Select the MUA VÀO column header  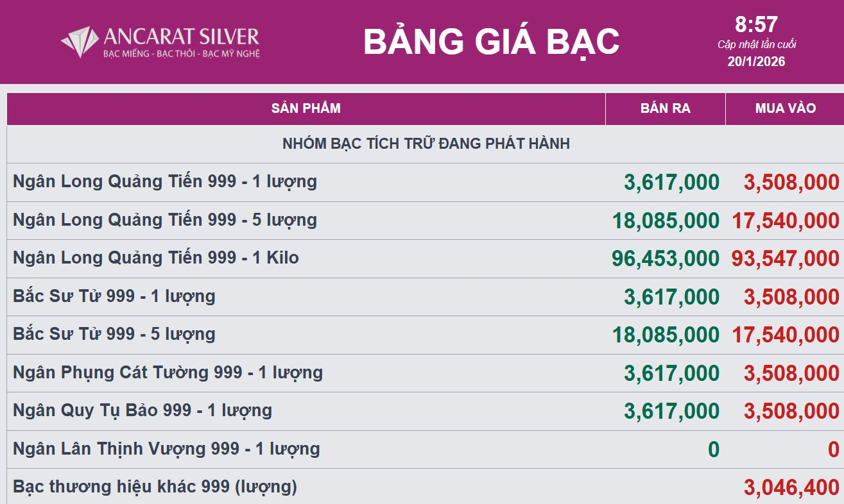coord(785,108)
